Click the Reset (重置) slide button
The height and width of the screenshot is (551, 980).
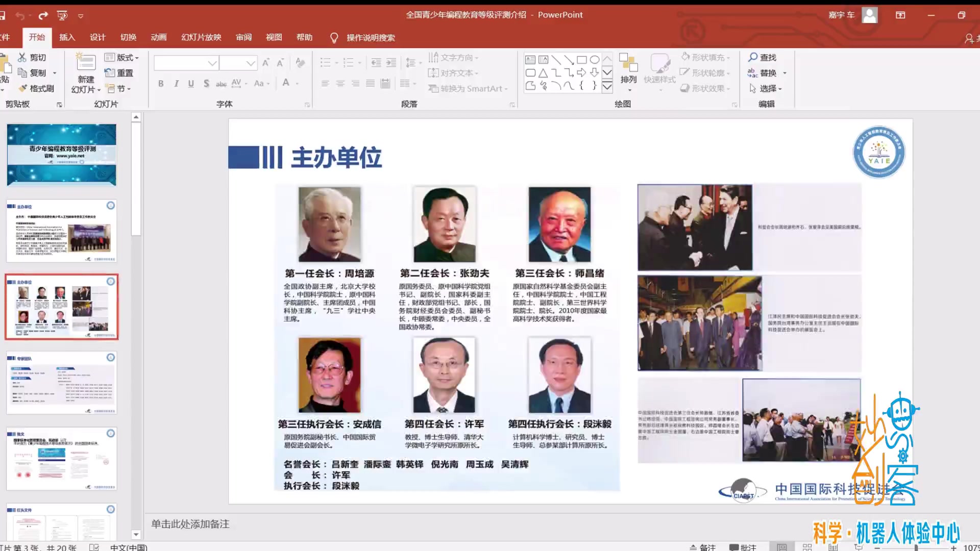pyautogui.click(x=119, y=73)
